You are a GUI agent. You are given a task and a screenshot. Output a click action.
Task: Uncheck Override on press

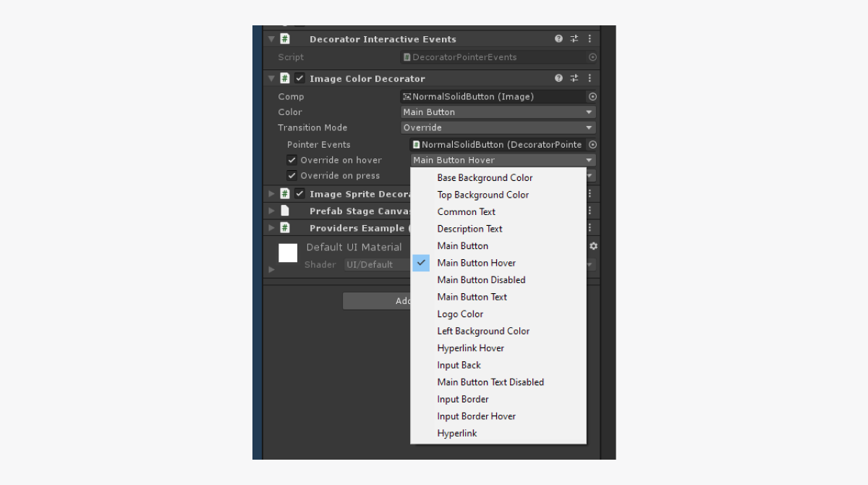(292, 176)
